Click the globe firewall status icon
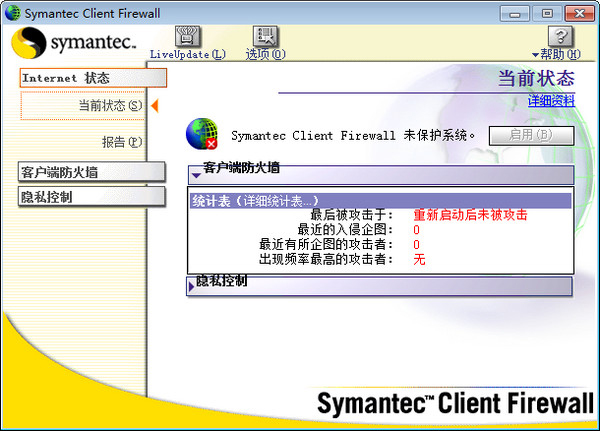600x431 pixels. coord(202,134)
